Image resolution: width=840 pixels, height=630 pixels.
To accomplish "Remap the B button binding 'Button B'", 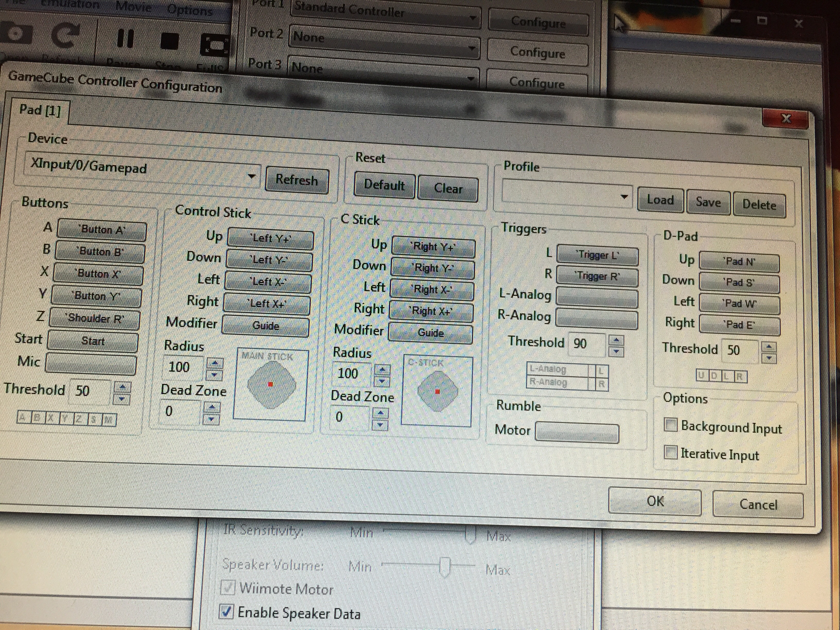I will pos(100,252).
